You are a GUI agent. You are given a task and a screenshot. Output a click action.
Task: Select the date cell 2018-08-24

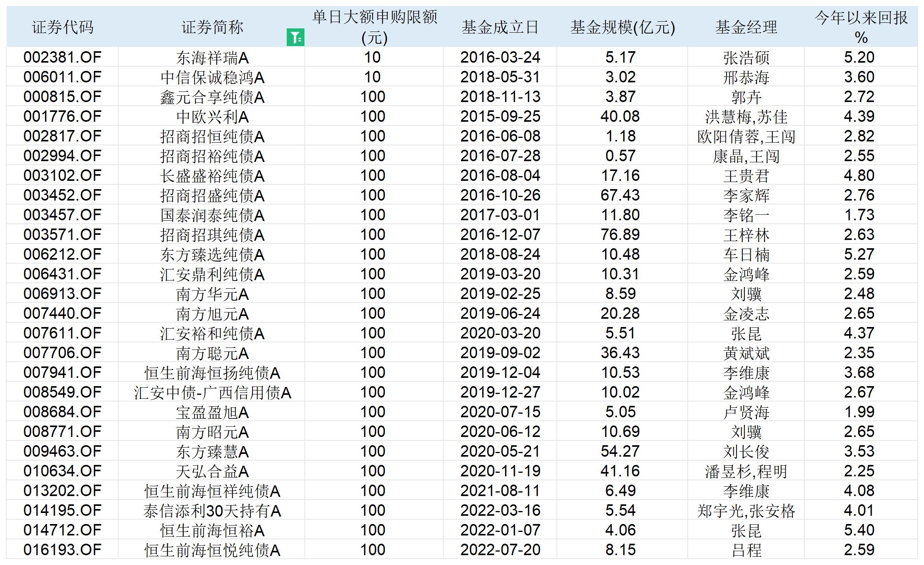pos(500,255)
